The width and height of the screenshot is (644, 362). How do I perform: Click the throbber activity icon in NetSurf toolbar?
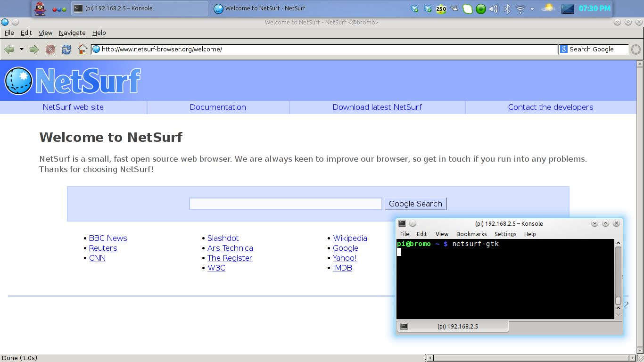pos(636,49)
